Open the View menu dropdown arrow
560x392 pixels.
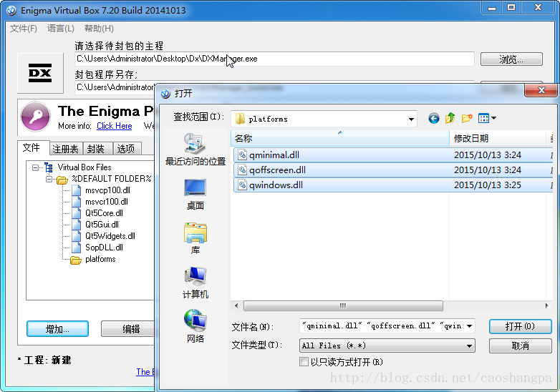coord(493,118)
